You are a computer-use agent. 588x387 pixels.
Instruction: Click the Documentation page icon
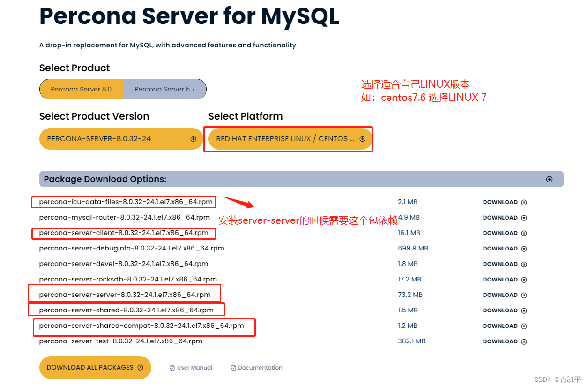pyautogui.click(x=233, y=368)
